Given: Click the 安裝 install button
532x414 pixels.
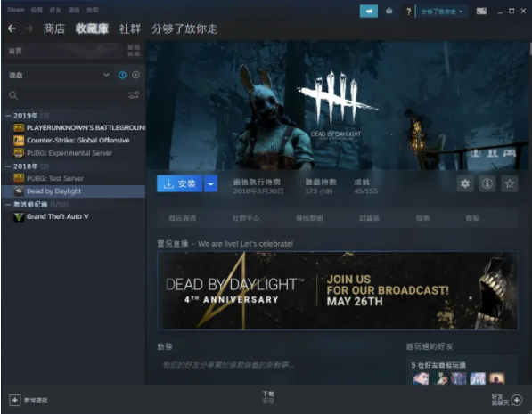Looking at the screenshot, I should pyautogui.click(x=179, y=183).
